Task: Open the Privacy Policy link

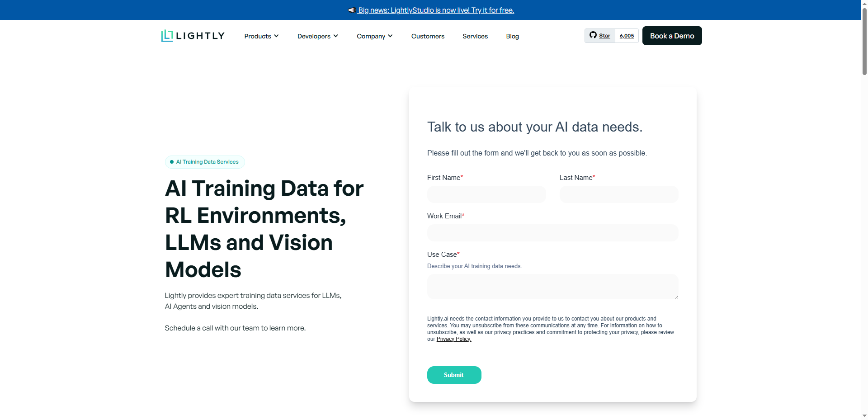Action: 453,339
